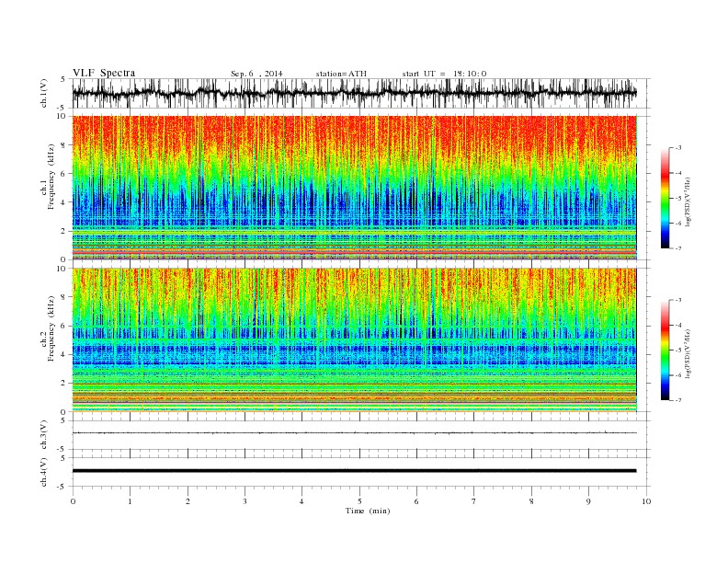
Task: Click the start UT 18:10:0 text
Action: pyautogui.click(x=444, y=74)
